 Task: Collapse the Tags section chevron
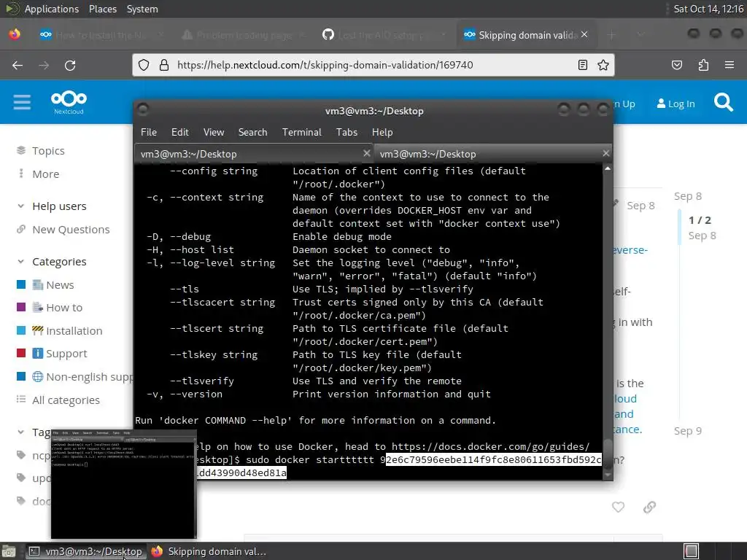point(20,432)
